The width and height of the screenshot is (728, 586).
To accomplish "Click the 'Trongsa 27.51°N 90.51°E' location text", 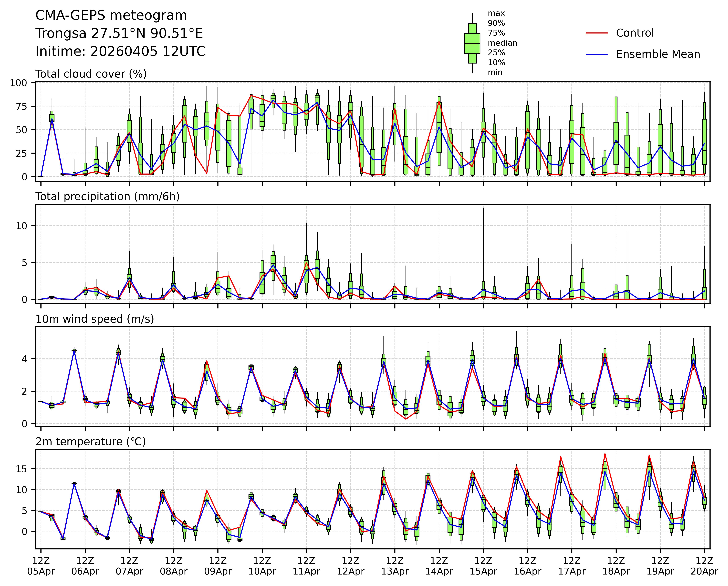I will pyautogui.click(x=119, y=33).
